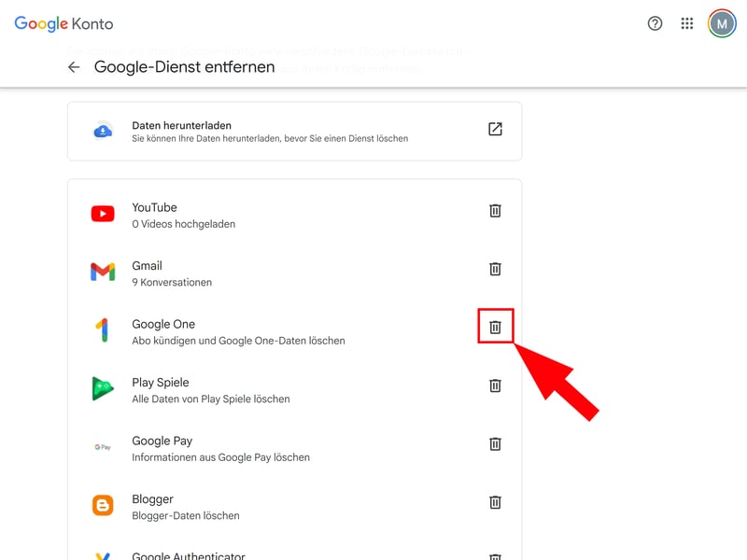Select the Blogger row title
The width and height of the screenshot is (747, 560).
pos(152,499)
